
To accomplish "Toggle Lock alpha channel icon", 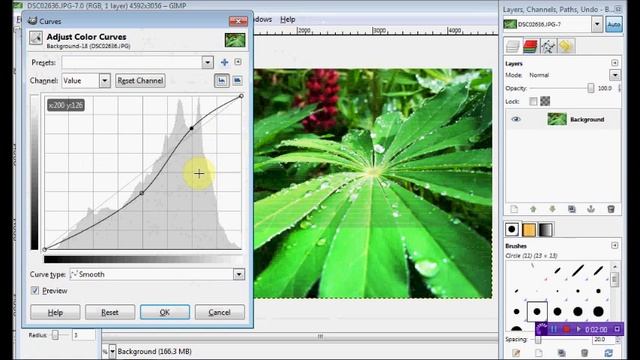I will click(x=545, y=101).
